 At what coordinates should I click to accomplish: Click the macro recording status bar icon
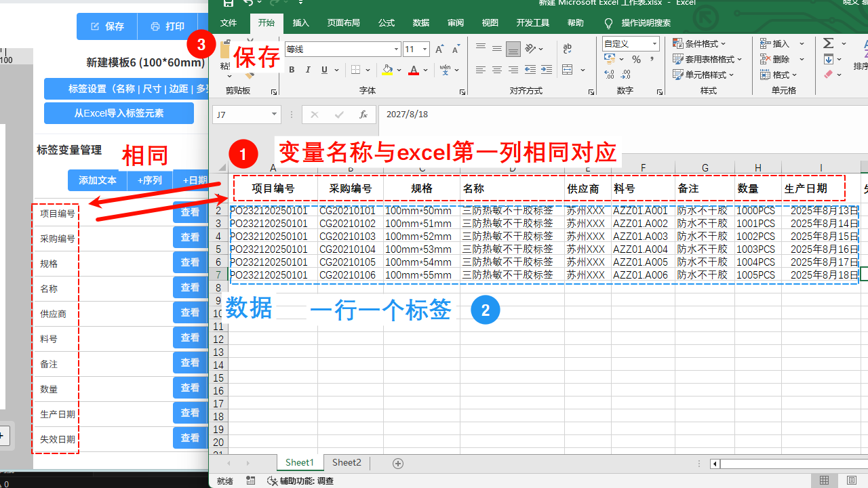click(x=251, y=481)
